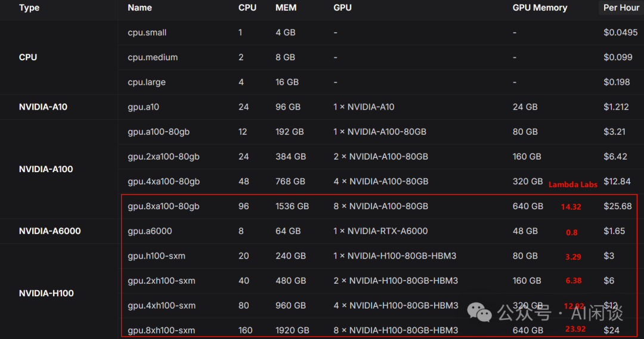Click the "Type" column header
The width and height of the screenshot is (644, 339).
tap(29, 8)
